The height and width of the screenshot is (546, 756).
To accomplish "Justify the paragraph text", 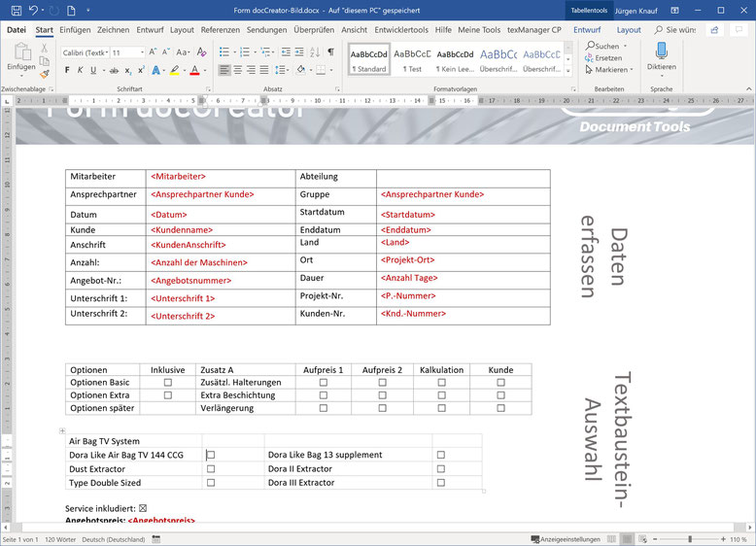I will pyautogui.click(x=264, y=70).
